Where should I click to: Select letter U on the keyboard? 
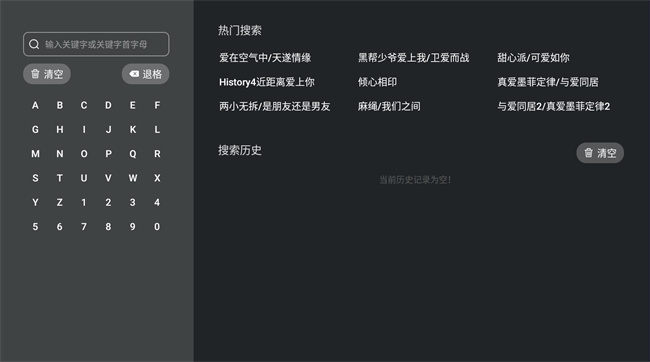(x=84, y=178)
